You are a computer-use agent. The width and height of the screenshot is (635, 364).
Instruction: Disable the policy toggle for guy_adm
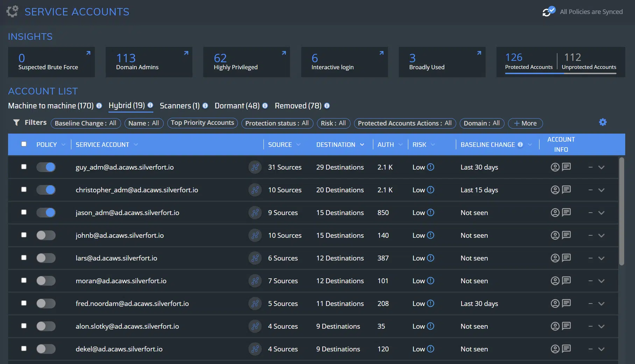[46, 167]
